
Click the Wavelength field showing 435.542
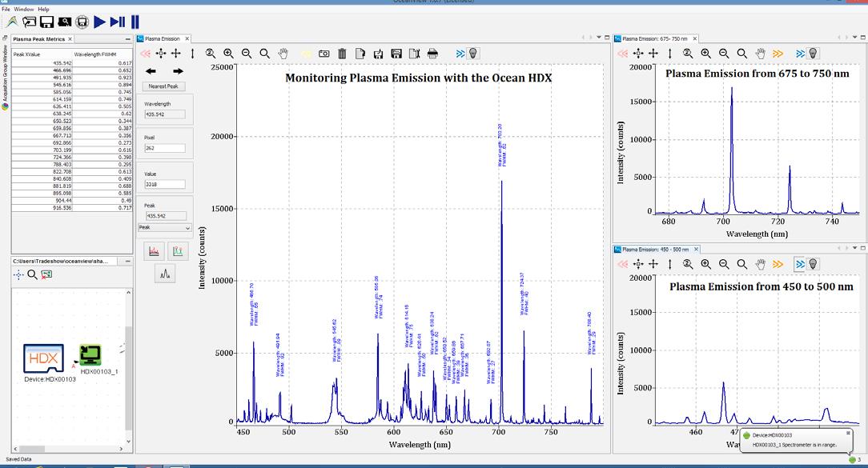(165, 114)
